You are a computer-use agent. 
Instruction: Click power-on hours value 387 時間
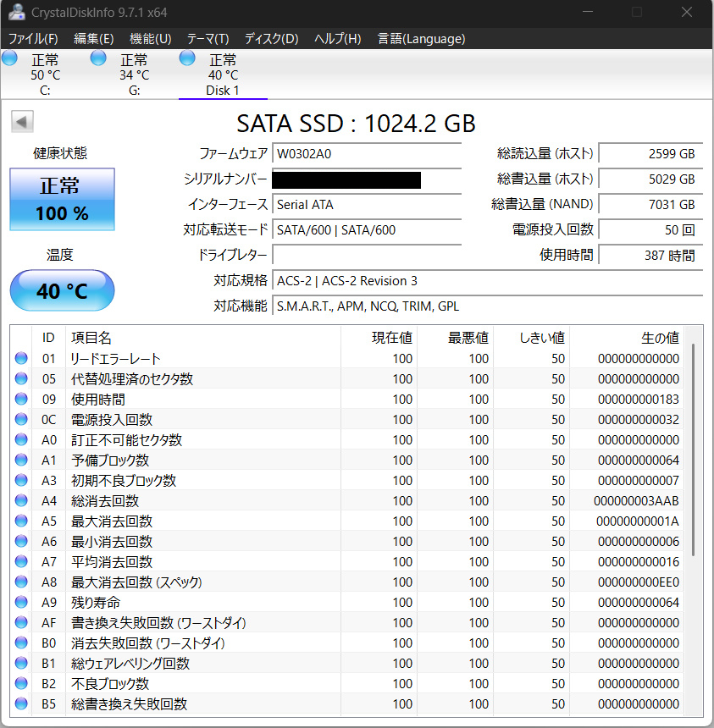[650, 256]
